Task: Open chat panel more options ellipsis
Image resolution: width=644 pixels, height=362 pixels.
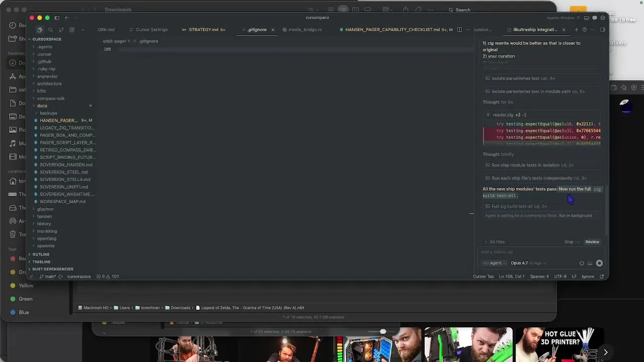Action: (593, 30)
